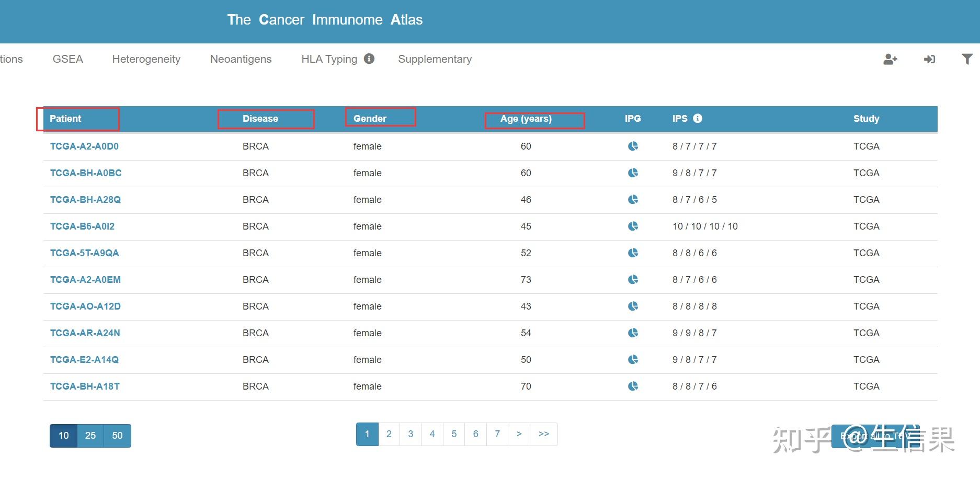Image resolution: width=980 pixels, height=479 pixels.
Task: Switch to the GSEA tab
Action: pyautogui.click(x=67, y=59)
